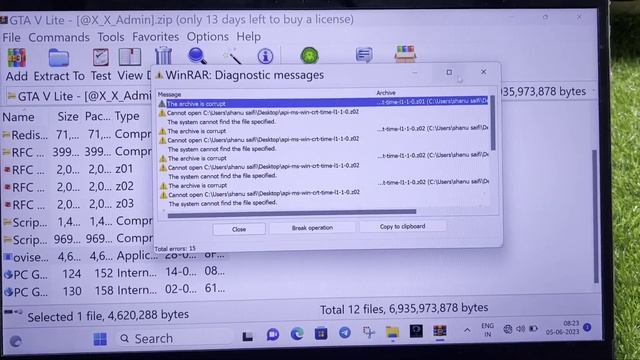Click the Message column header in dialog
The image size is (640, 360).
tap(169, 94)
